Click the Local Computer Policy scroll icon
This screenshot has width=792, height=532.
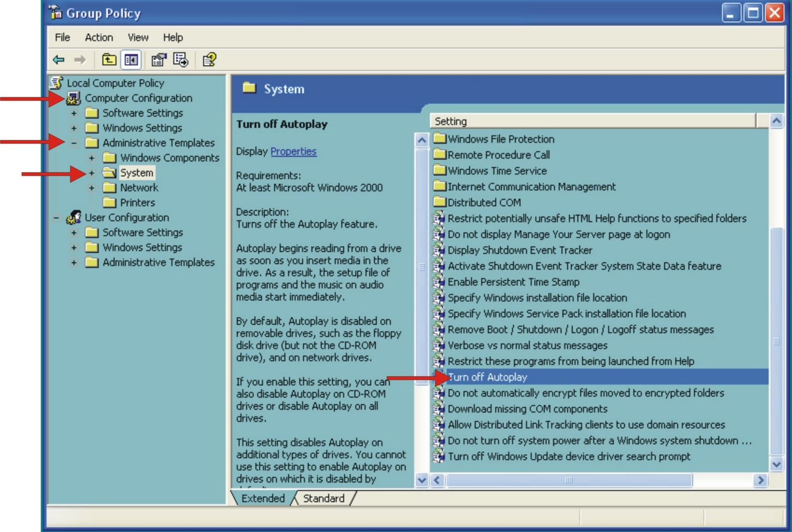click(x=57, y=83)
